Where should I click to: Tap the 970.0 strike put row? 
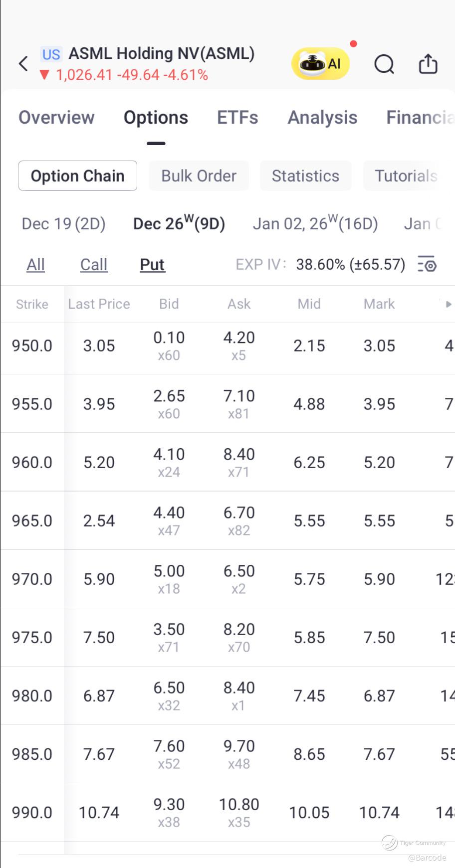[32, 579]
